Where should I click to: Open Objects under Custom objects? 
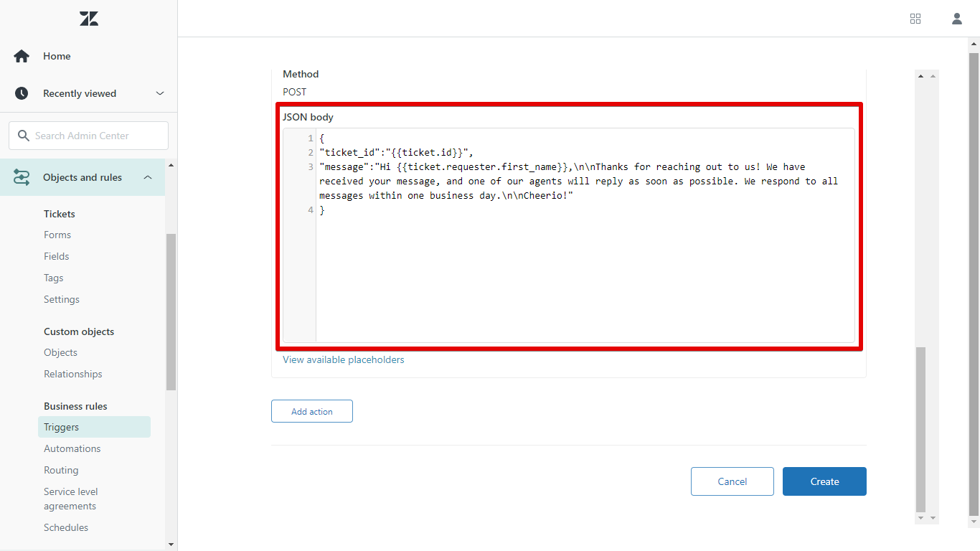tap(60, 352)
